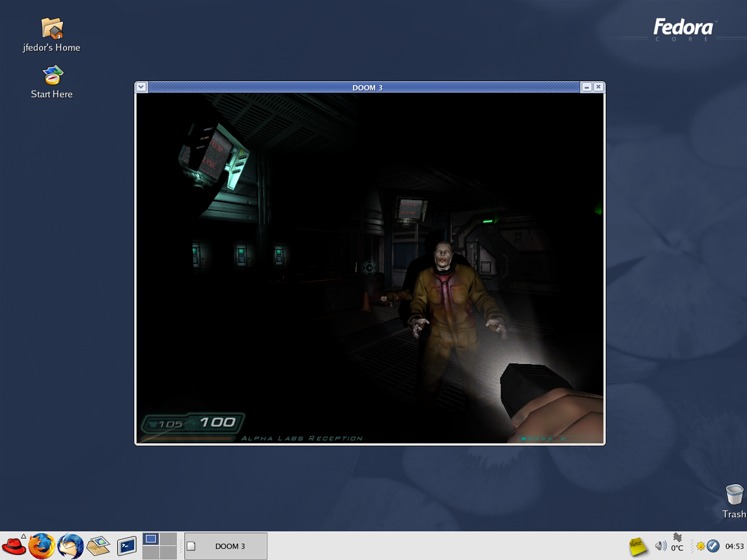747x560 pixels.
Task: Open the jfedor's Home desktop icon
Action: coord(52,35)
